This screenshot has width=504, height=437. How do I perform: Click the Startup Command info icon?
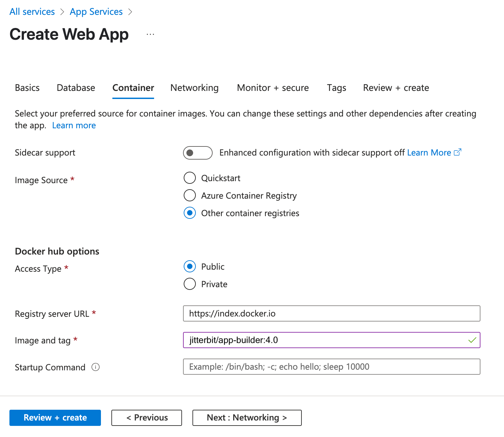[x=96, y=367]
